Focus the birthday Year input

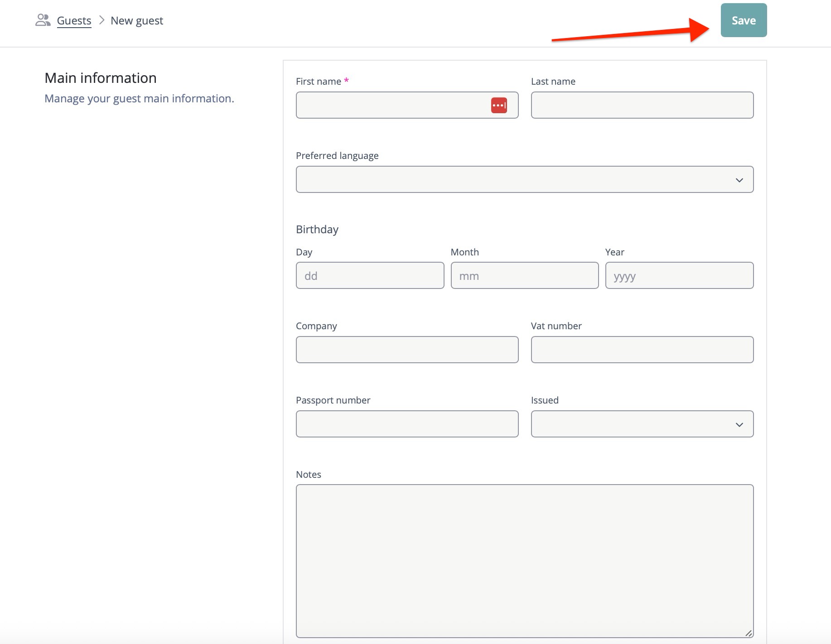(679, 276)
